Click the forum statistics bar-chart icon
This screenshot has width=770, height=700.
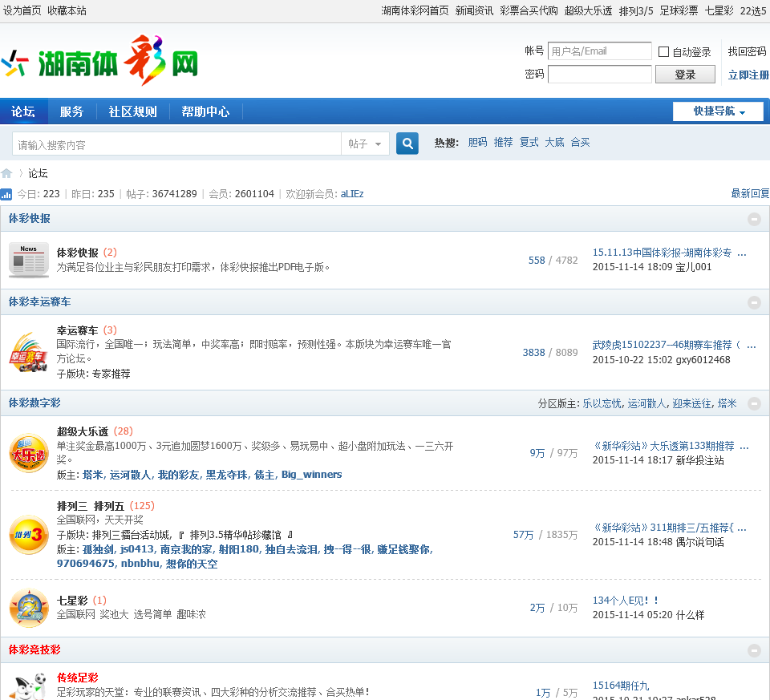pyautogui.click(x=6, y=194)
